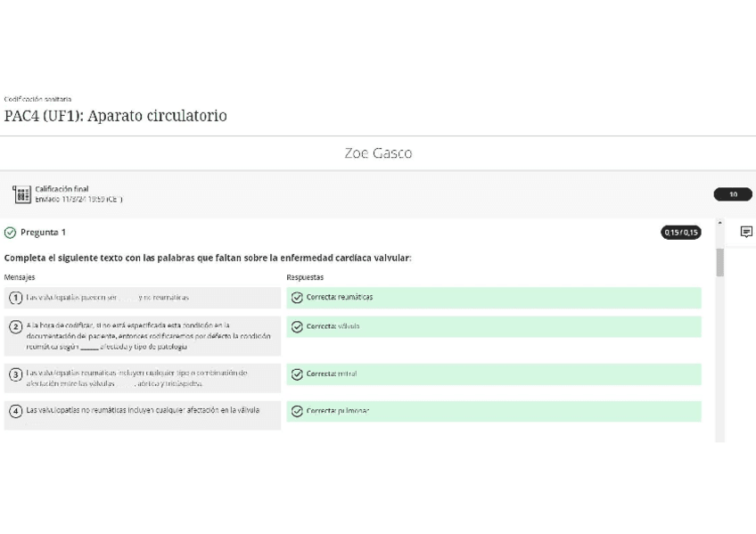
Task: Click the check icon beside Correcta: pulmonar
Action: [x=297, y=411]
